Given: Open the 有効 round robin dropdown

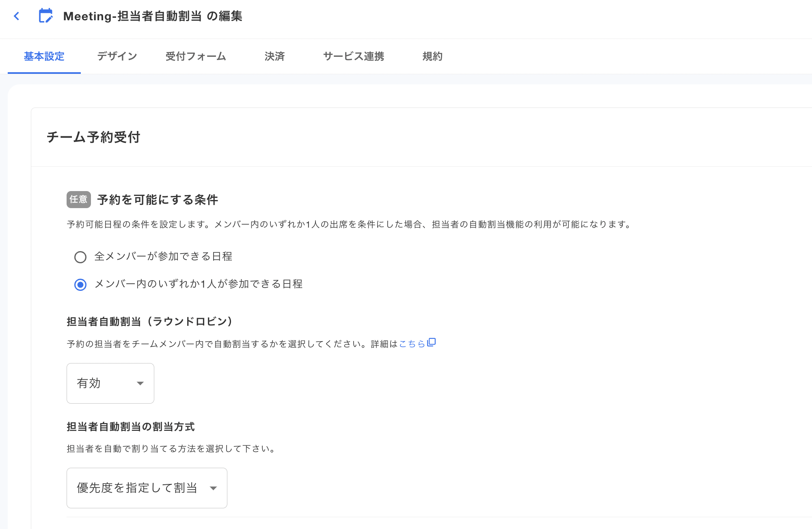Looking at the screenshot, I should click(x=110, y=383).
